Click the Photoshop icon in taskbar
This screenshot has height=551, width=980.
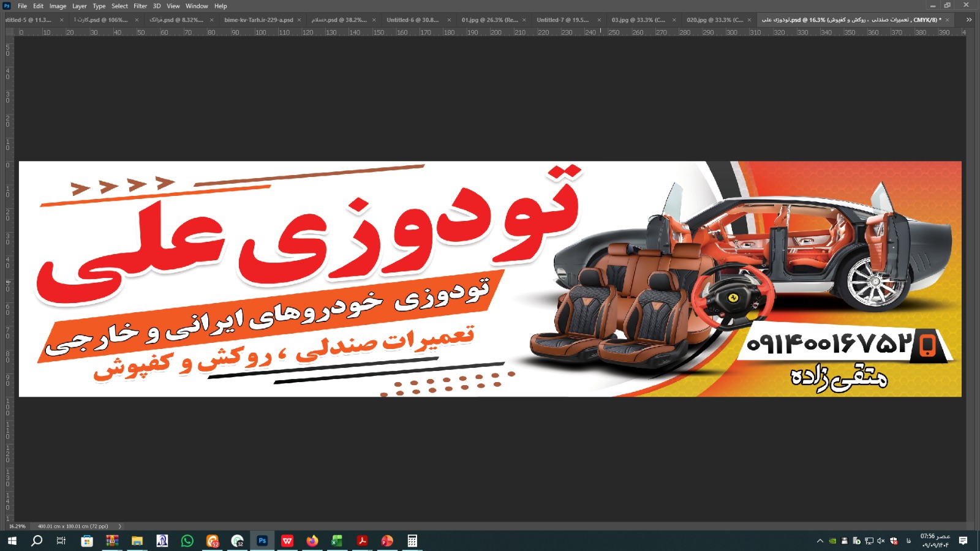[262, 541]
